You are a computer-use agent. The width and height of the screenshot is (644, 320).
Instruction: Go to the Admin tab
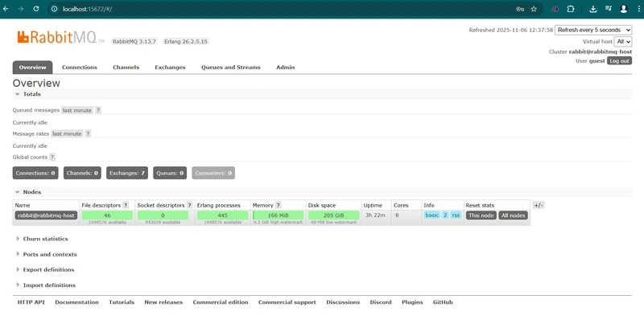(x=286, y=68)
